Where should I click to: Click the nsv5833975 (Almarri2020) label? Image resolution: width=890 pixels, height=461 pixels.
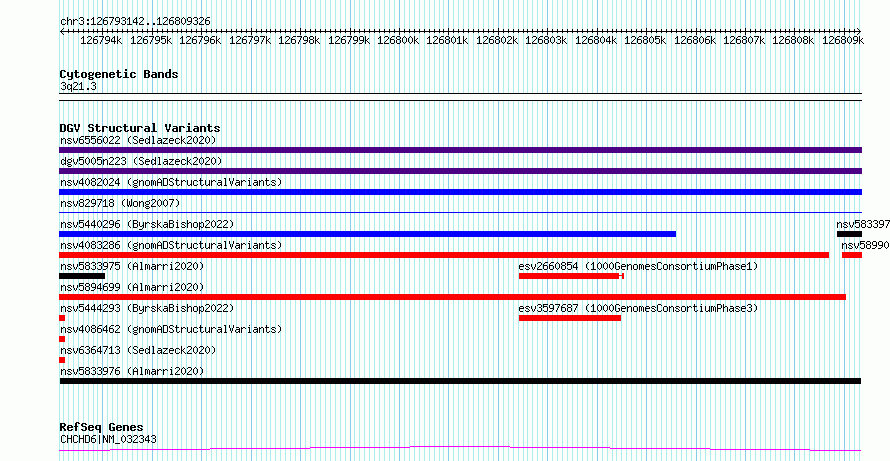132,266
